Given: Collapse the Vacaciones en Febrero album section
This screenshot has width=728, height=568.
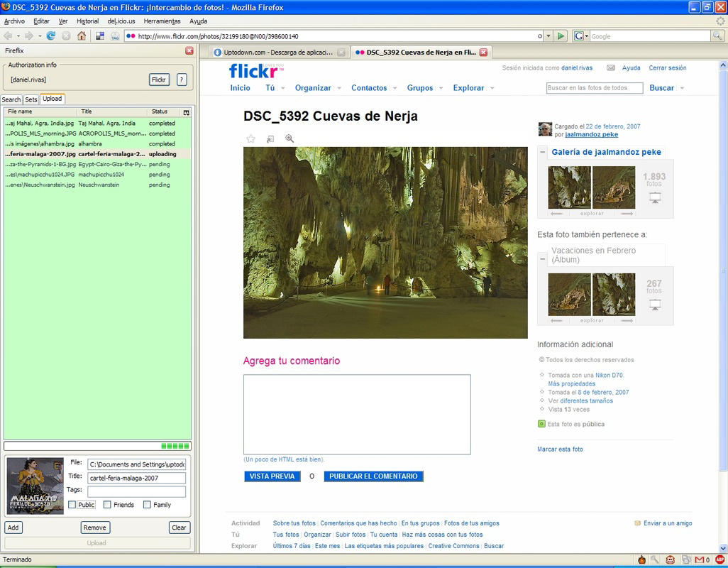Looking at the screenshot, I should [x=542, y=258].
